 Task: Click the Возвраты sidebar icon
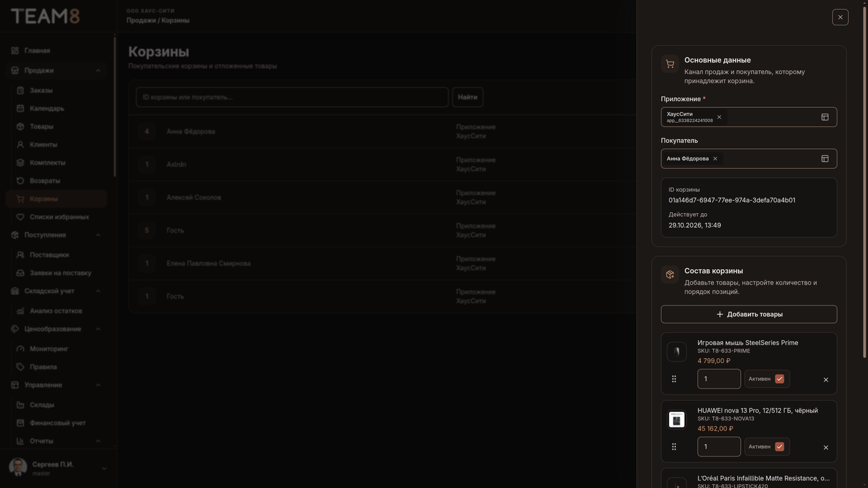click(x=20, y=181)
